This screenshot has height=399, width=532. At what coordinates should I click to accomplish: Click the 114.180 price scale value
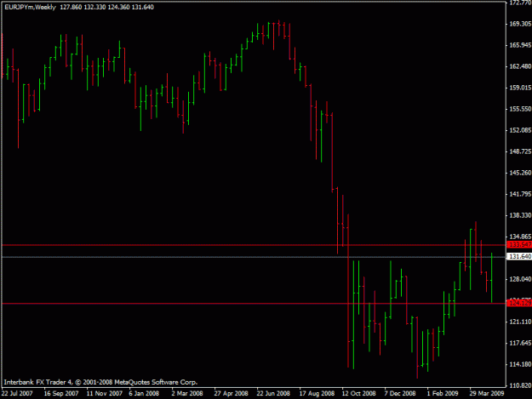(520, 364)
